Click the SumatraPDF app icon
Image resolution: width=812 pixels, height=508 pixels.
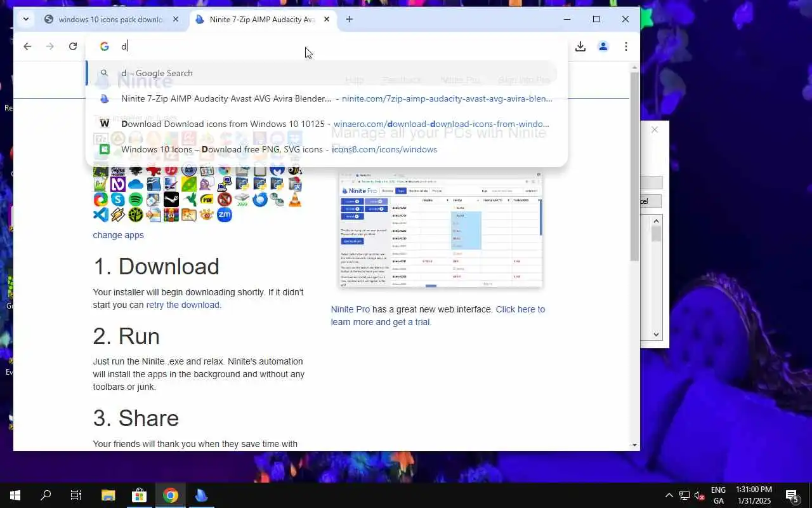[207, 199]
